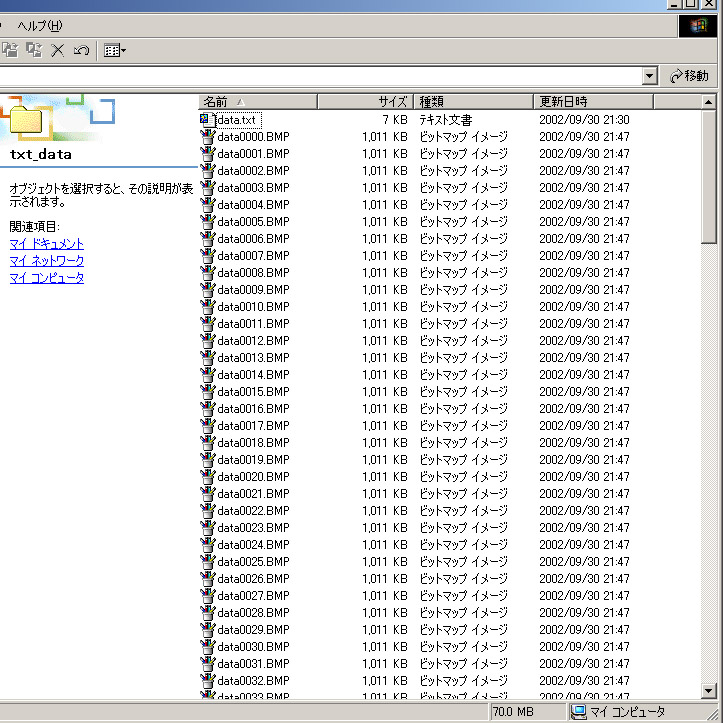The height and width of the screenshot is (723, 723).
Task: Open the Views dropdown button in toolbar
Action: 115,50
